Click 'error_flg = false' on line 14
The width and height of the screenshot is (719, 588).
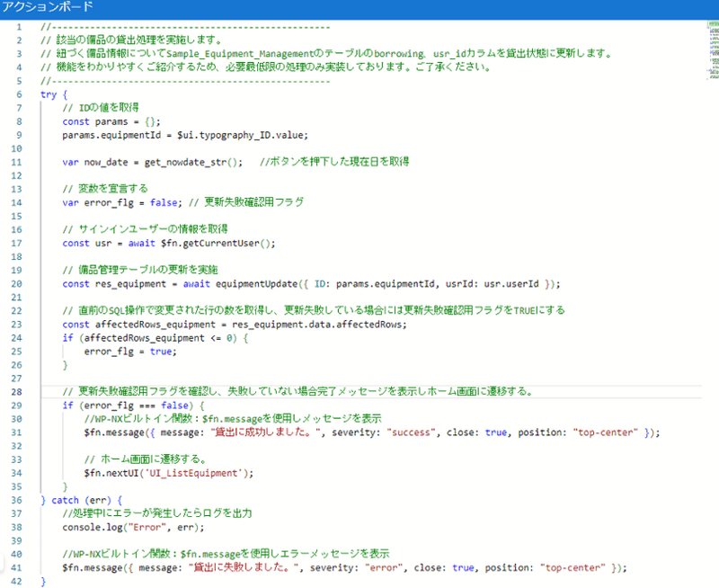coord(130,202)
